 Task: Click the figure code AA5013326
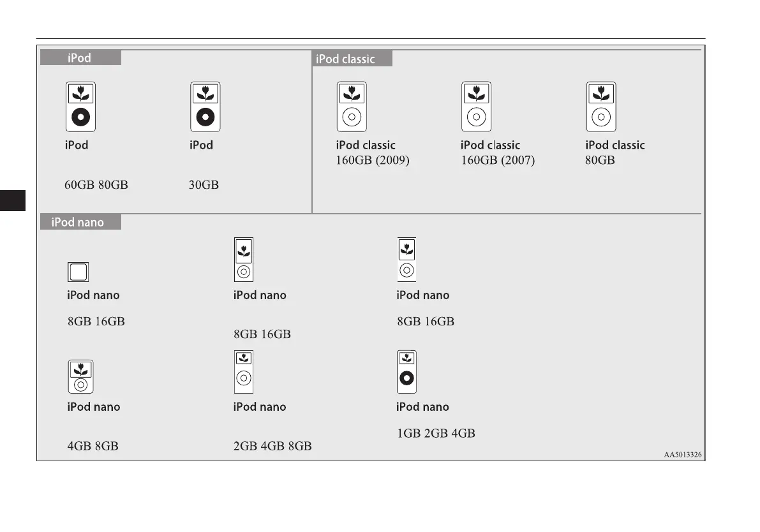pyautogui.click(x=682, y=454)
